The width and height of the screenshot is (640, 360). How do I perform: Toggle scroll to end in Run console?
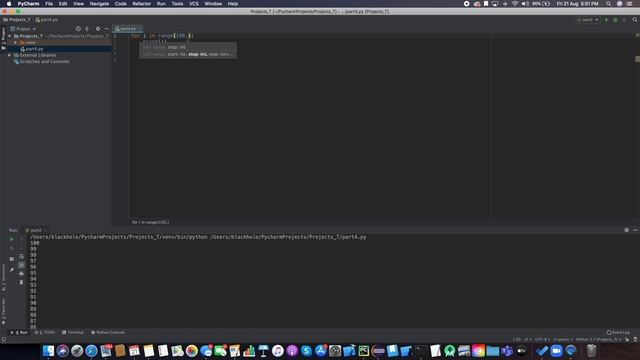tap(21, 265)
